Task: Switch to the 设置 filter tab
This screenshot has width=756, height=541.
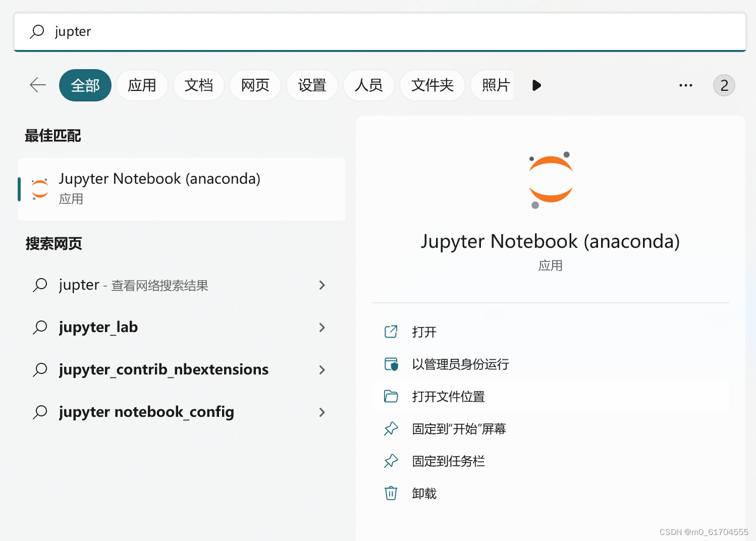Action: pos(312,85)
